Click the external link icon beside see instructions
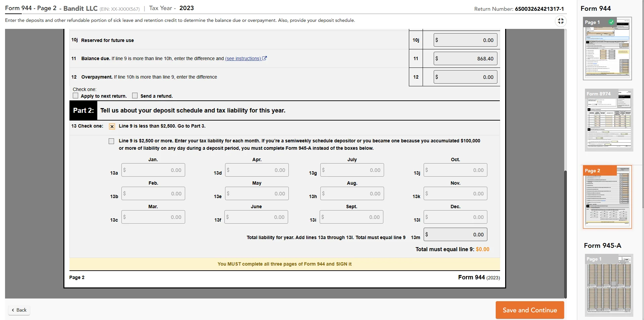644x320 pixels. [x=264, y=58]
